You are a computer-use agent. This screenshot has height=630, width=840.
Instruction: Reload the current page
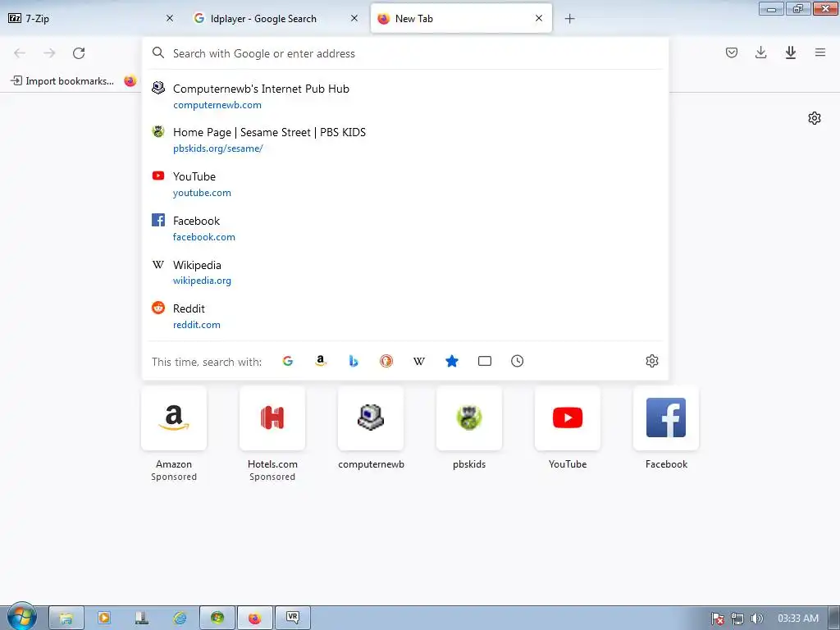[79, 53]
